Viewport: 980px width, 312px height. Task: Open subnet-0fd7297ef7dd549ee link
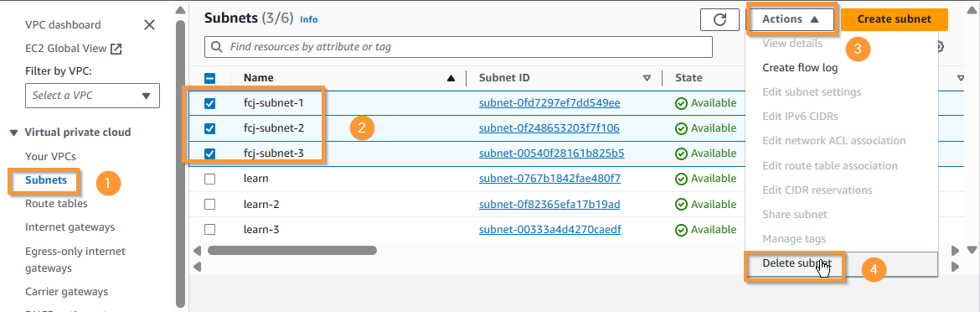[x=549, y=103]
